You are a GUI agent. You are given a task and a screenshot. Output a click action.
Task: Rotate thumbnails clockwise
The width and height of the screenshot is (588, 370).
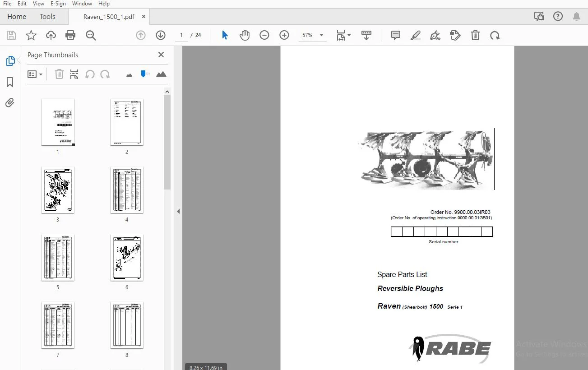tap(105, 74)
